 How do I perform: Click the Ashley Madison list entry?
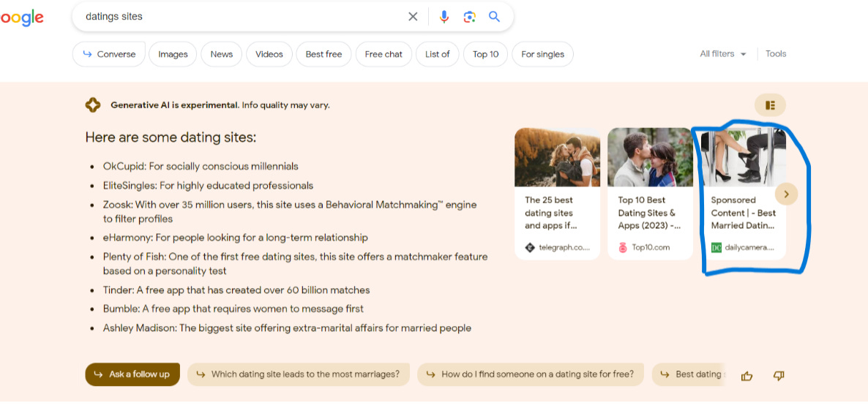coord(287,328)
